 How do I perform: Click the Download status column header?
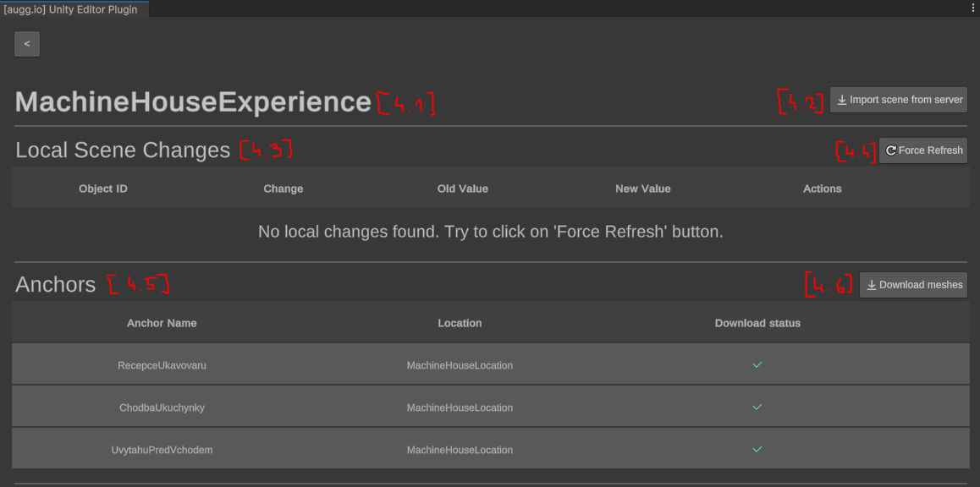(757, 323)
